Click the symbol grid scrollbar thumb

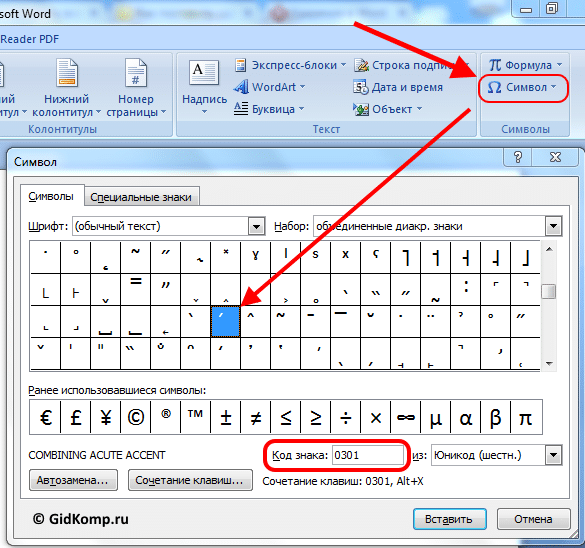point(548,292)
